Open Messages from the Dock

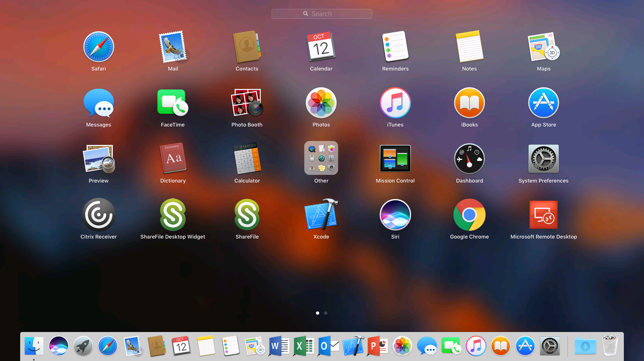[x=427, y=346]
